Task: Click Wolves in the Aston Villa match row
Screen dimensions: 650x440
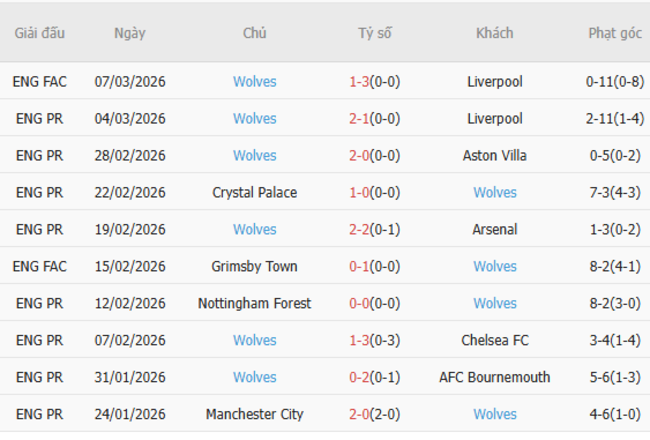Action: 254,156
